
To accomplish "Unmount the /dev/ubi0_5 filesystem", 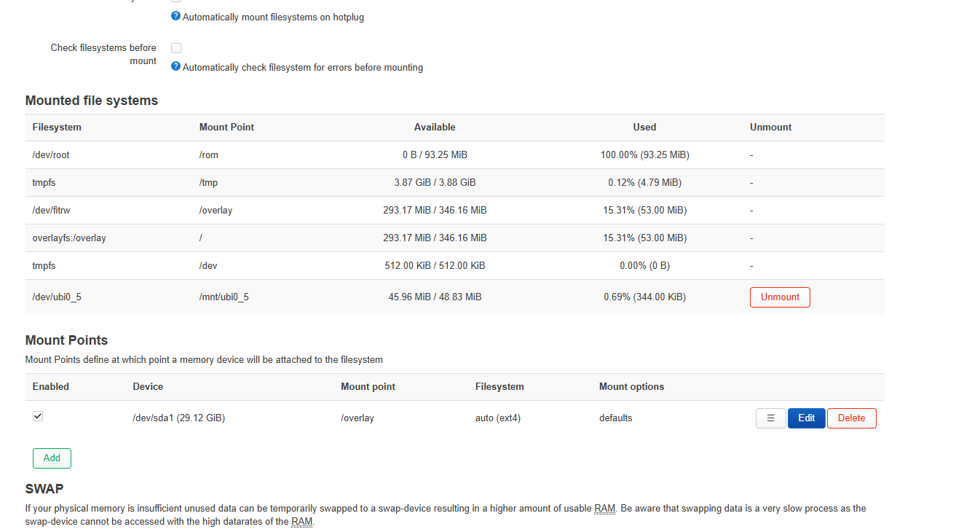I will [x=779, y=297].
